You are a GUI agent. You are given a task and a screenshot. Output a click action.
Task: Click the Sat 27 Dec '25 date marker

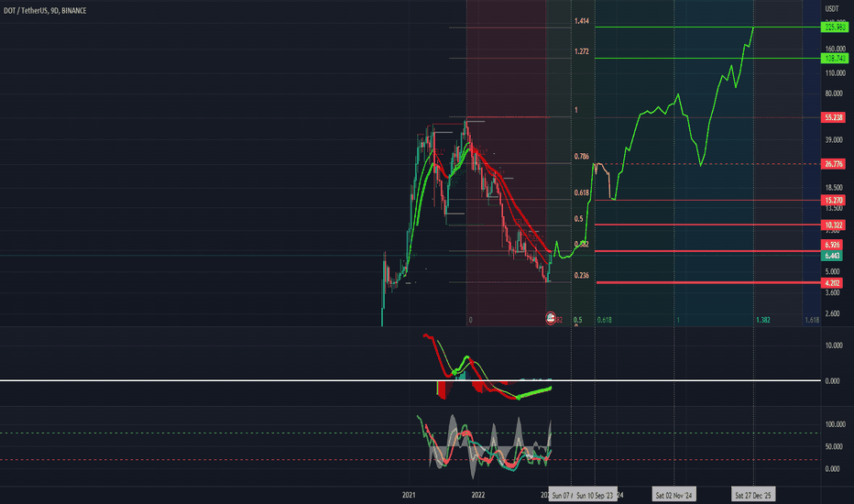coord(753,495)
